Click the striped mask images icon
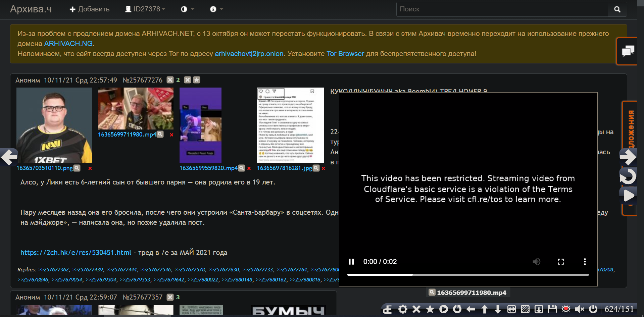Screen dimensions: 644x317 pos(525,309)
